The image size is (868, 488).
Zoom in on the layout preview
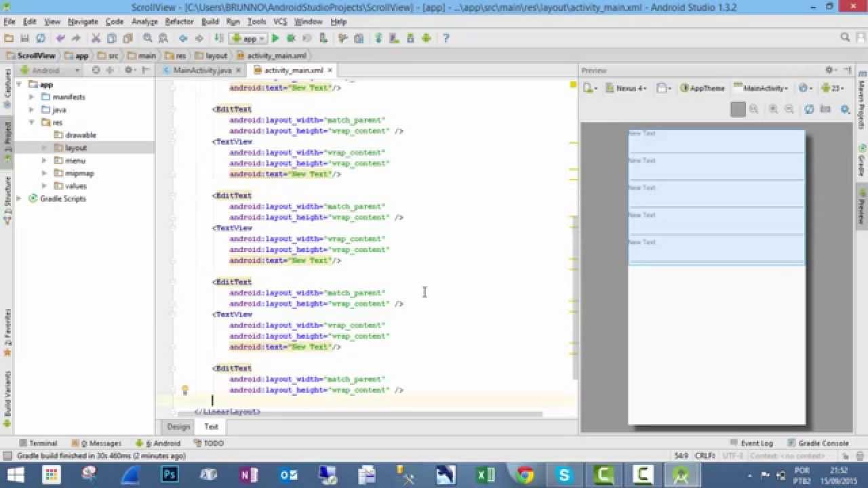774,109
